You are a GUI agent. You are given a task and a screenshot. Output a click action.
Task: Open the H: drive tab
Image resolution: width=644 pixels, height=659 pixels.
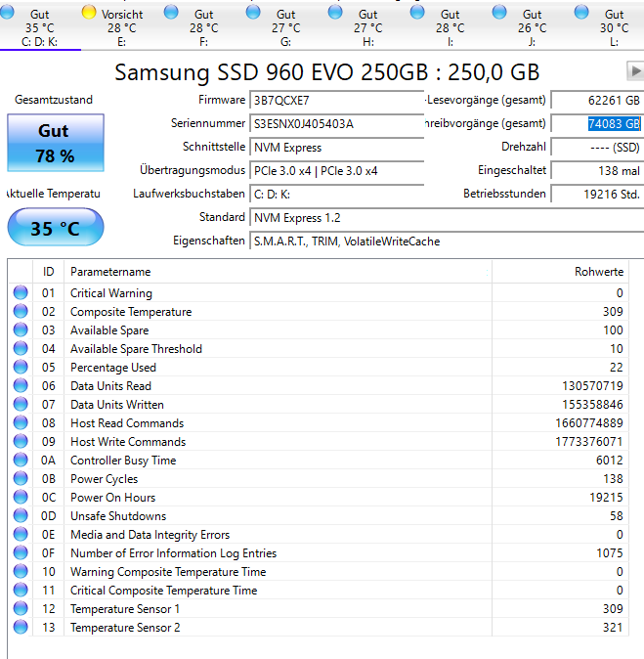point(368,27)
